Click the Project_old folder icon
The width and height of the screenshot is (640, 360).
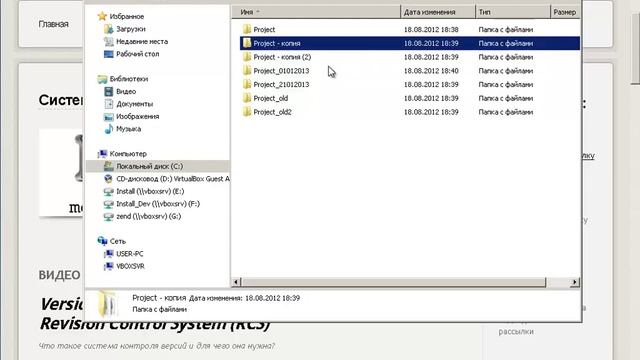click(247, 98)
